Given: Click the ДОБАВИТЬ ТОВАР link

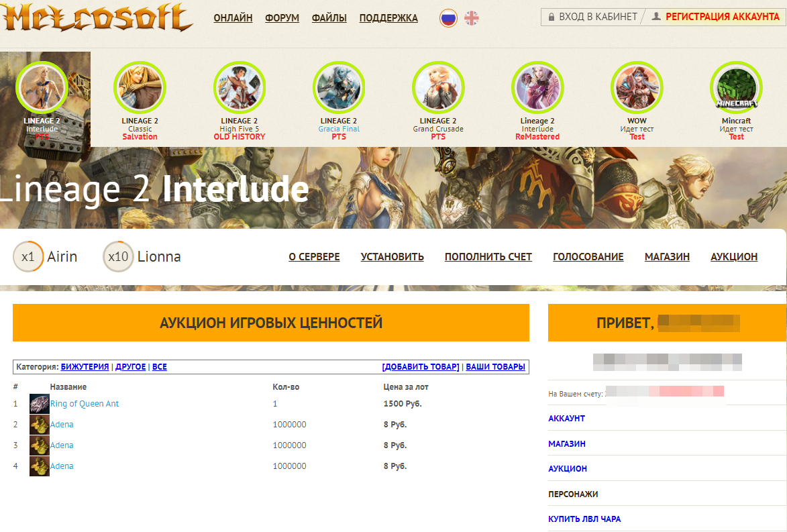Looking at the screenshot, I should 421,367.
